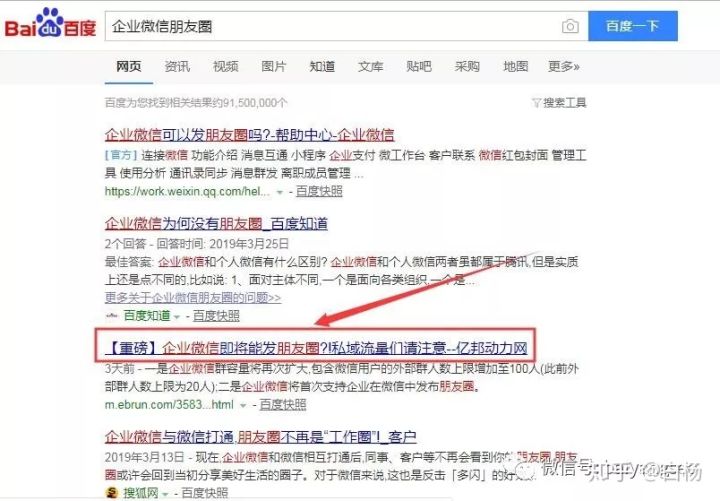Open the 视频 tab
Image resolution: width=720 pixels, height=501 pixels.
225,67
